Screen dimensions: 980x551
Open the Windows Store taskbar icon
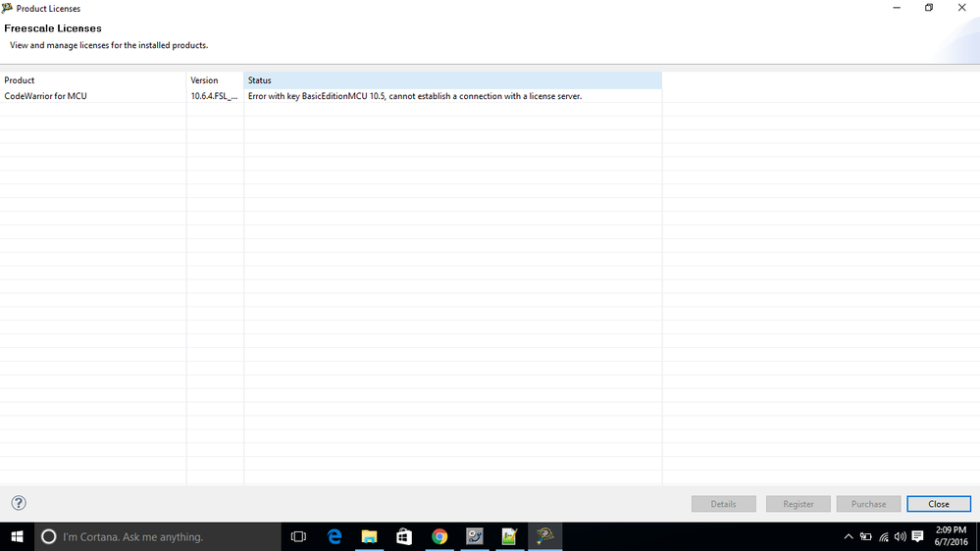pyautogui.click(x=404, y=536)
